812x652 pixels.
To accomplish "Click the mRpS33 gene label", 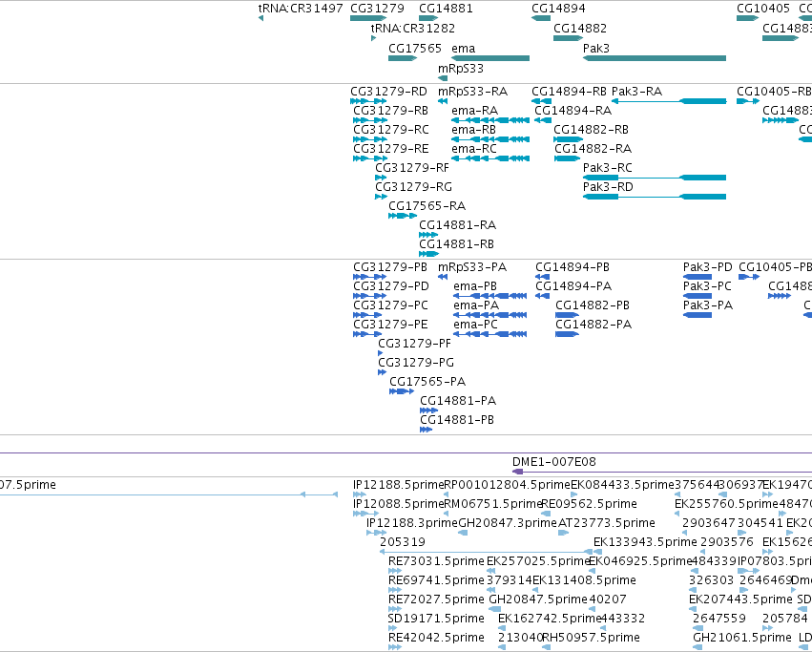I will coord(460,69).
